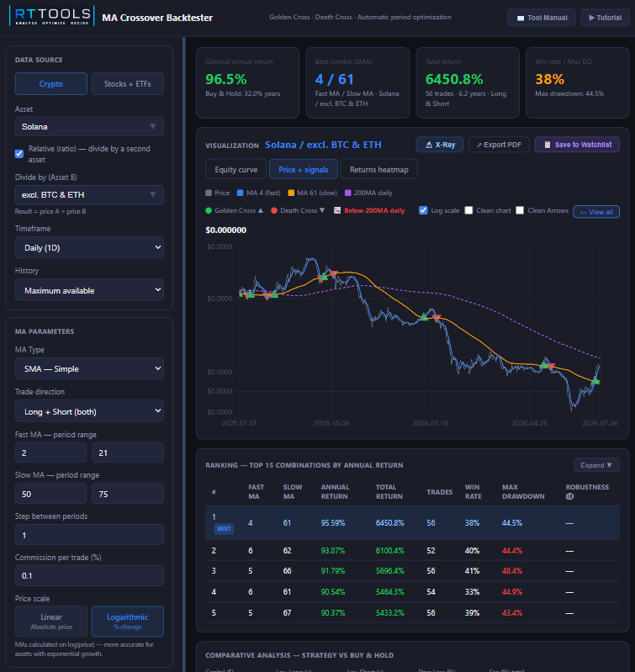The width and height of the screenshot is (635, 672).
Task: Click the gray Price legend swatch
Action: click(209, 193)
